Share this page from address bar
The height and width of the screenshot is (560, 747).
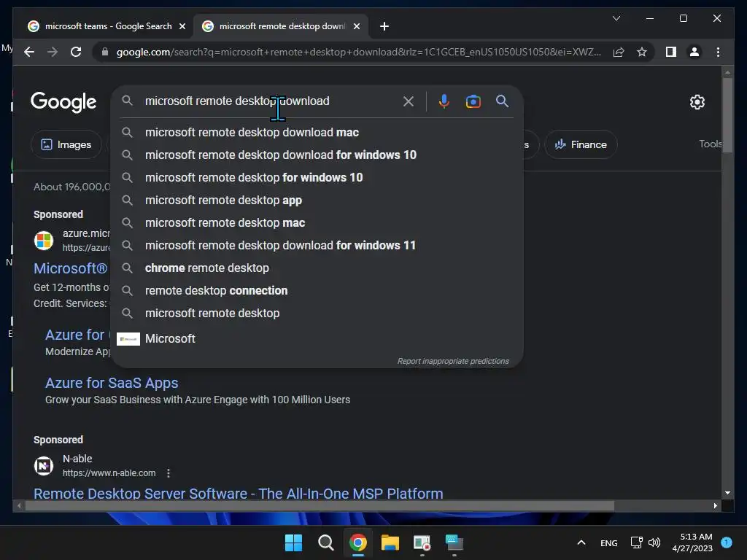[619, 52]
